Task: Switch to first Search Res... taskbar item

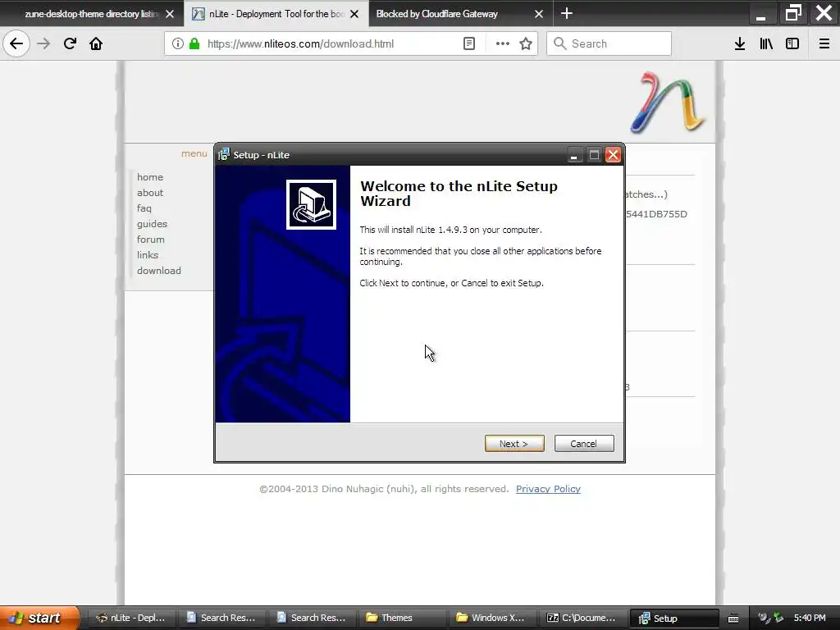Action: pyautogui.click(x=221, y=618)
